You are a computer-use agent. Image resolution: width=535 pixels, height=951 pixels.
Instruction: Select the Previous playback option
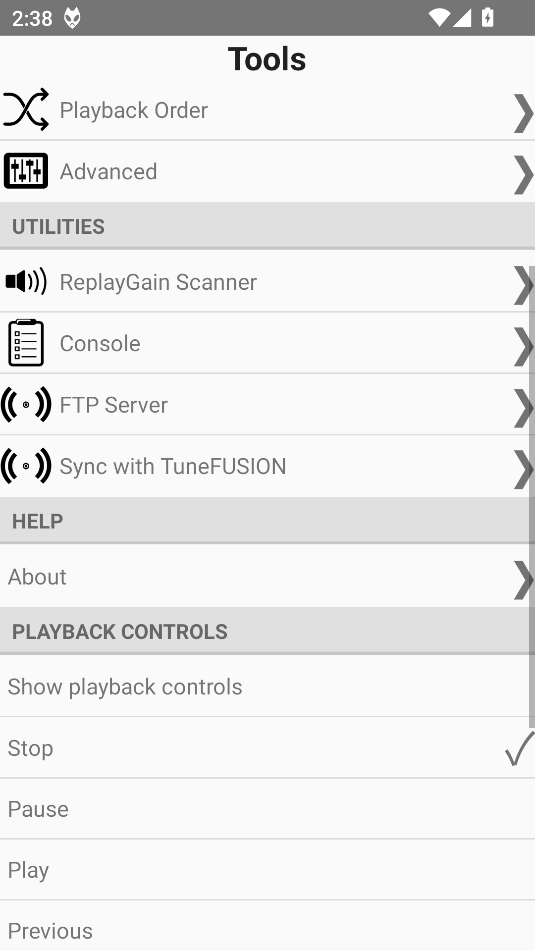click(268, 926)
